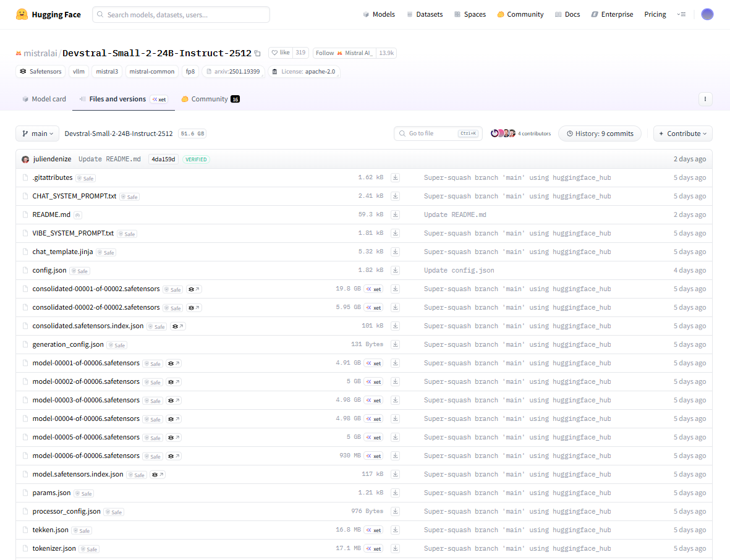
Task: Open safetensors viewer for model.safetensors.index.json
Action: [x=158, y=475]
